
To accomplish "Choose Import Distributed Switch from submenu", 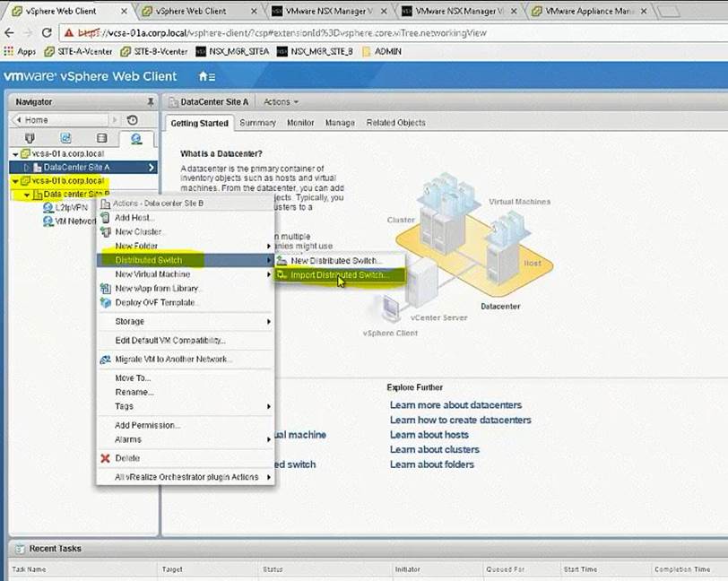I will (x=339, y=275).
